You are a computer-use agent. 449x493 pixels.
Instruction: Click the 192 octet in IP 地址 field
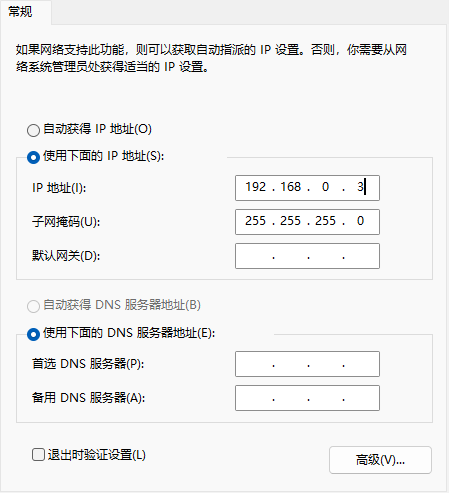coord(256,187)
